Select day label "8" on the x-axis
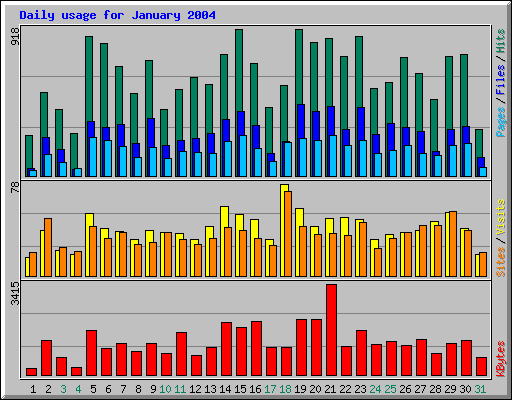512x400 pixels. [138, 389]
